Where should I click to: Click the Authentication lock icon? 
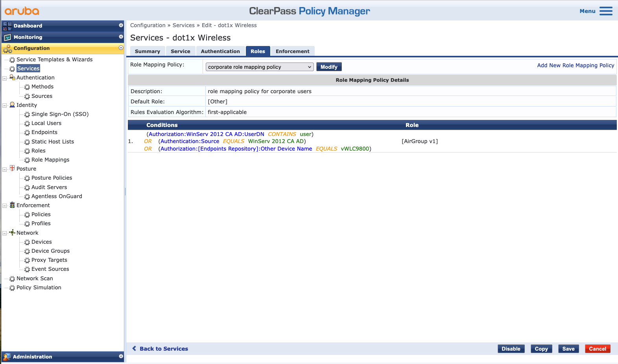[12, 77]
